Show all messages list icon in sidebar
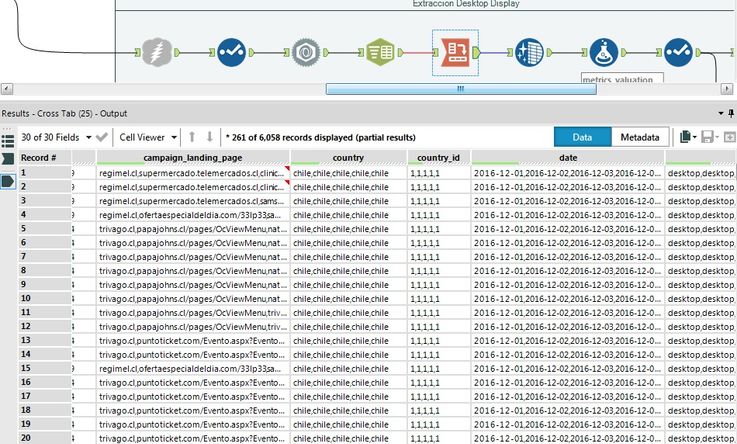The height and width of the screenshot is (444, 737). [x=8, y=140]
